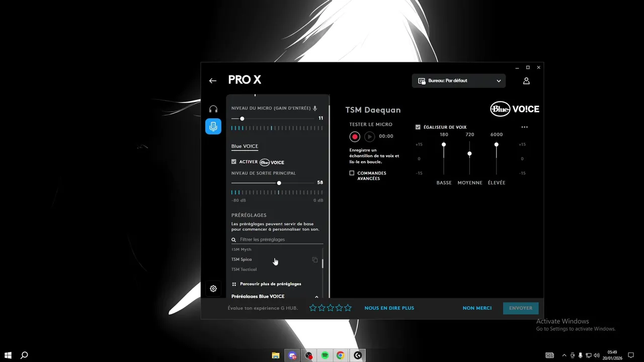Image resolution: width=644 pixels, height=362 pixels.
Task: Open the Bureau: Par défaut profile dropdown
Action: [459, 80]
